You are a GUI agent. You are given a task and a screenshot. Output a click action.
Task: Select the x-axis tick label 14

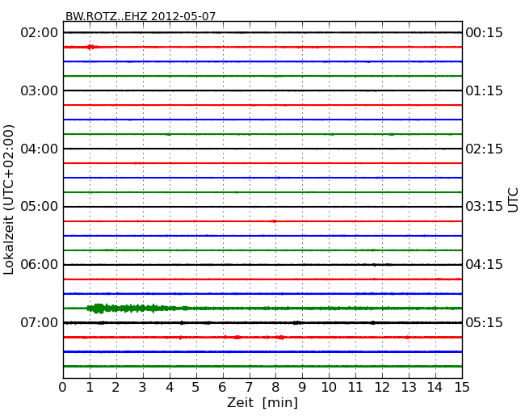tap(435, 387)
